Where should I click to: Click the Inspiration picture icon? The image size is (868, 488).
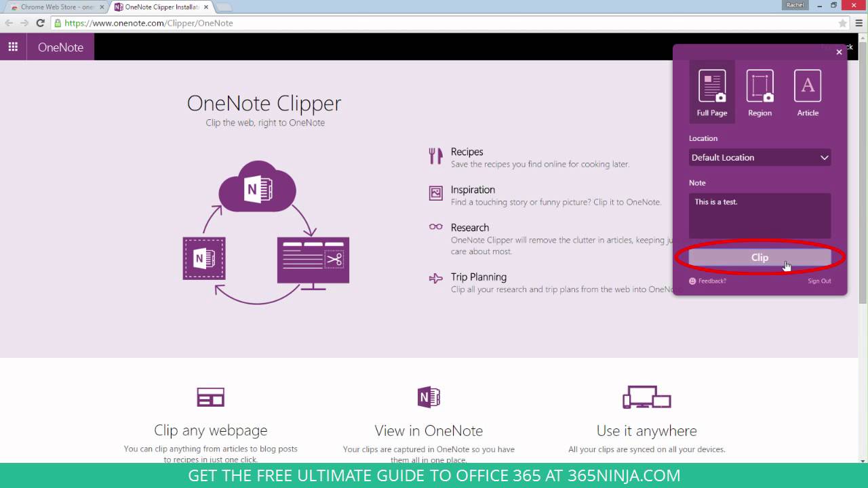pos(436,193)
